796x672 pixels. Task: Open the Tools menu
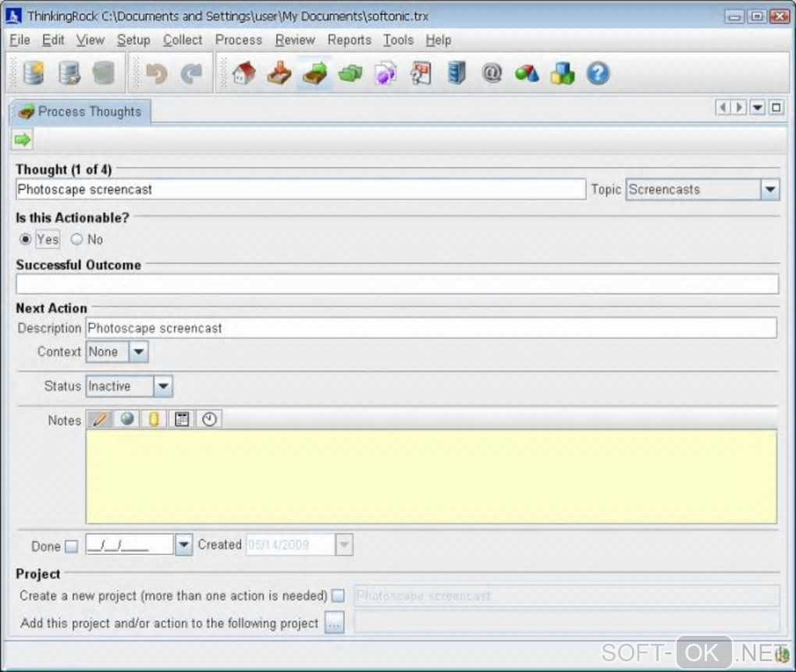[399, 40]
